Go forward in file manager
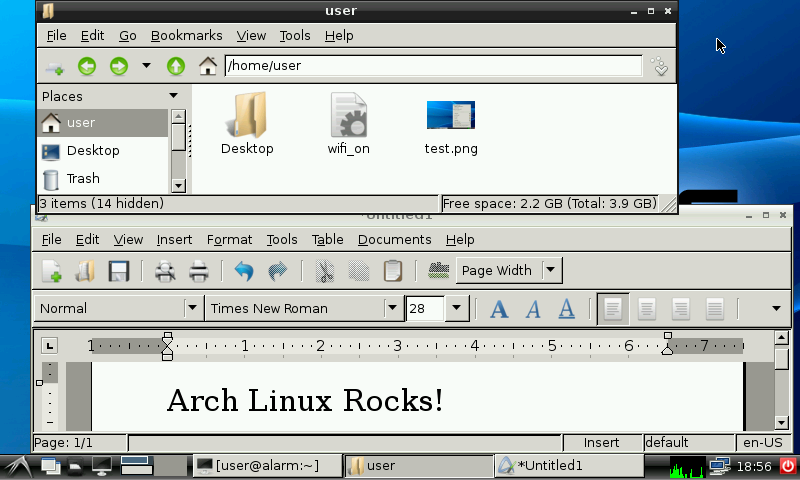This screenshot has height=480, width=800. coord(119,66)
